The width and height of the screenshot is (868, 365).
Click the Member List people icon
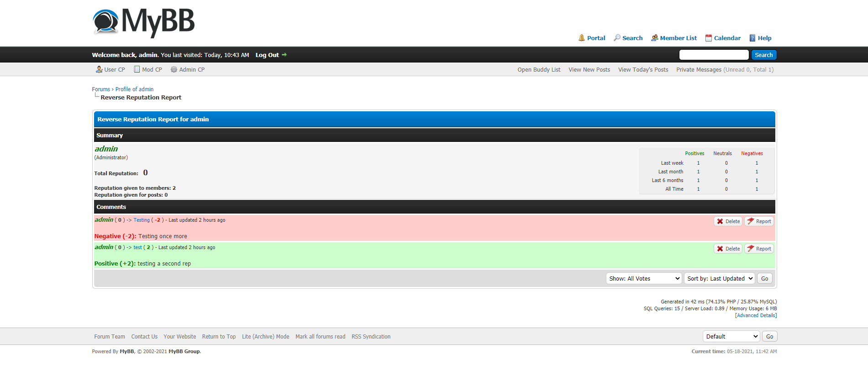[x=654, y=38]
